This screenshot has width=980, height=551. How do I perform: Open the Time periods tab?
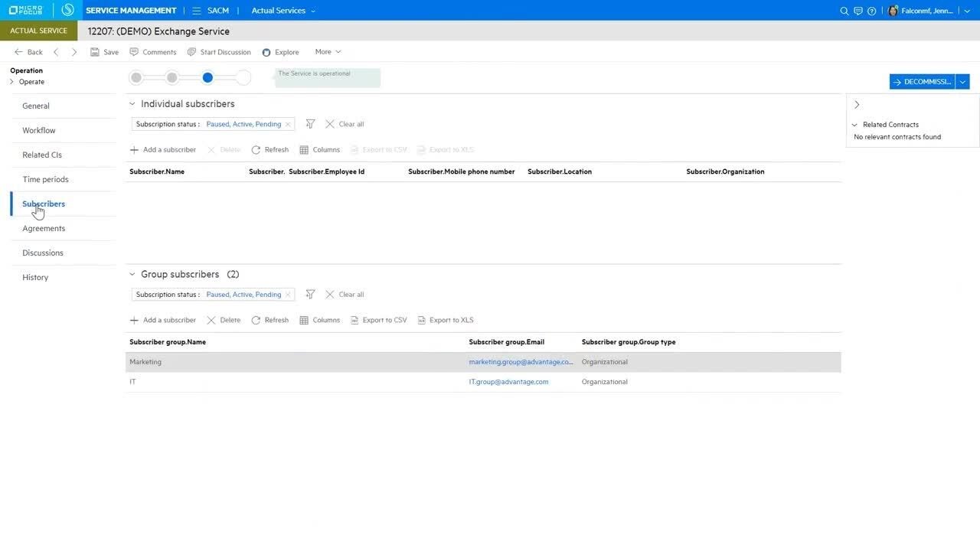point(45,179)
